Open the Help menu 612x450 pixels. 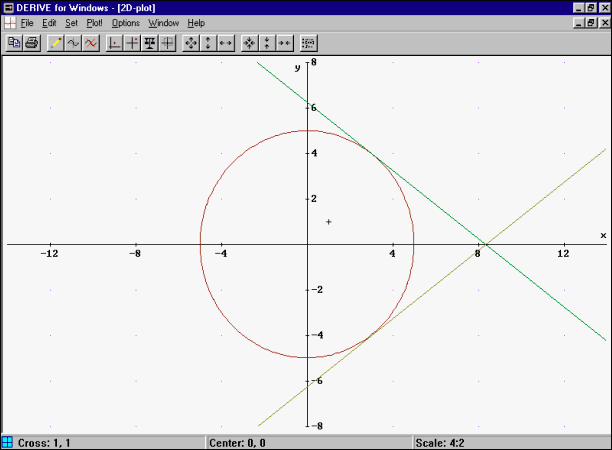point(196,23)
